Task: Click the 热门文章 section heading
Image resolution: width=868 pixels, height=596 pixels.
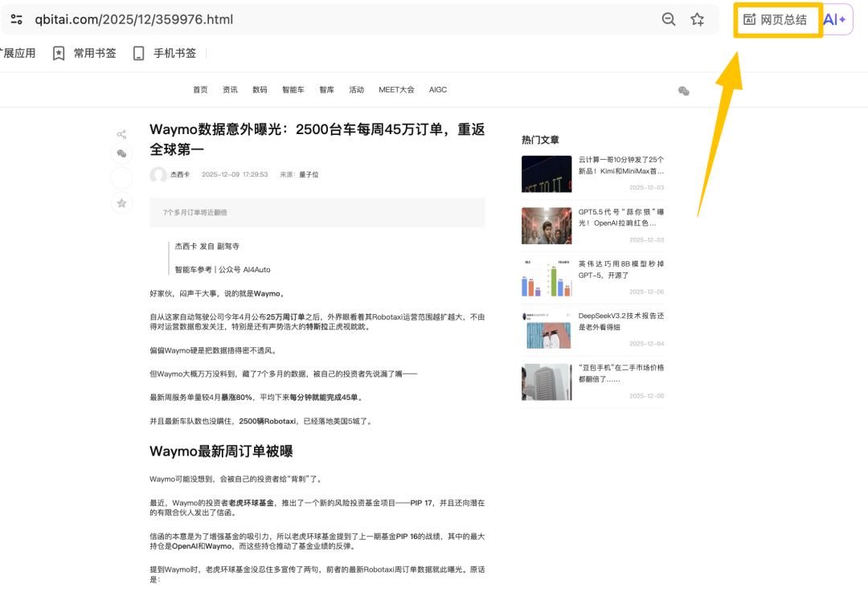Action: (540, 140)
